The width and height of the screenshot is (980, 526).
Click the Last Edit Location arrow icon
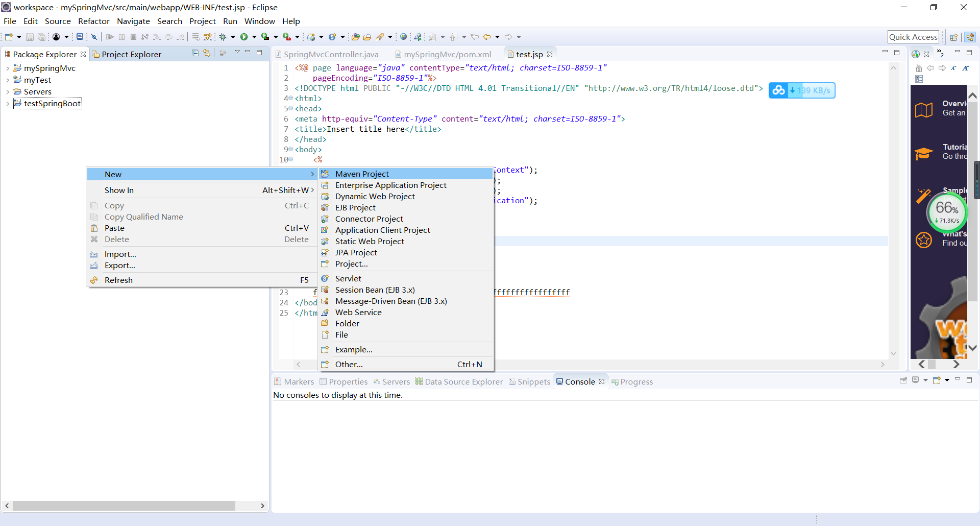475,37
